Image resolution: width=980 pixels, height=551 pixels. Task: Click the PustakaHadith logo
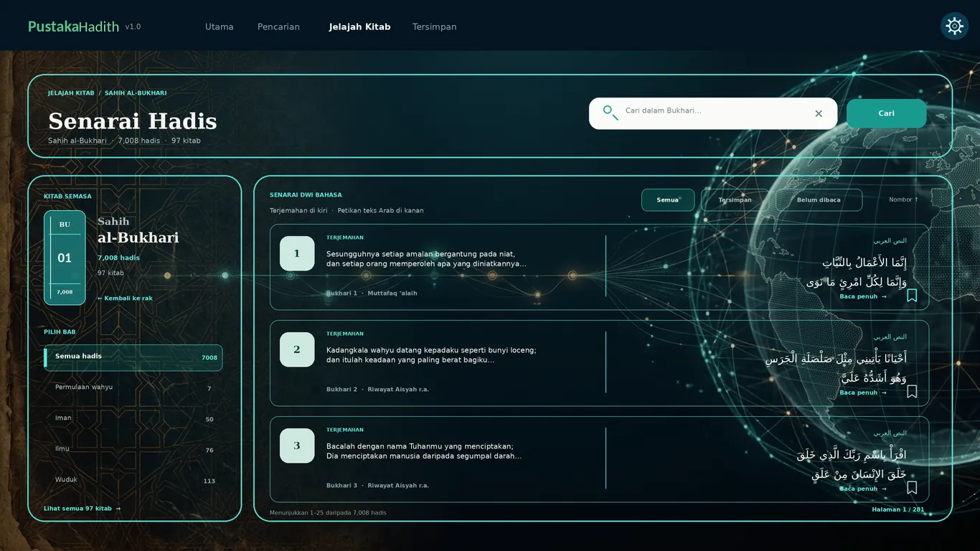(x=73, y=27)
